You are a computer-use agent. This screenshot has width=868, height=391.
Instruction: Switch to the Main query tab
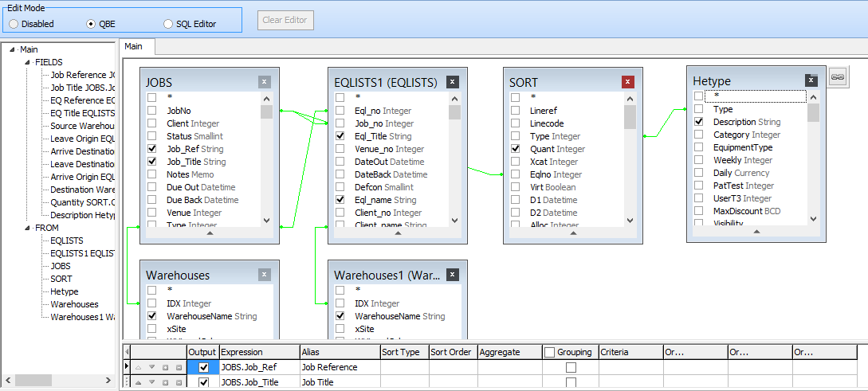pyautogui.click(x=133, y=47)
